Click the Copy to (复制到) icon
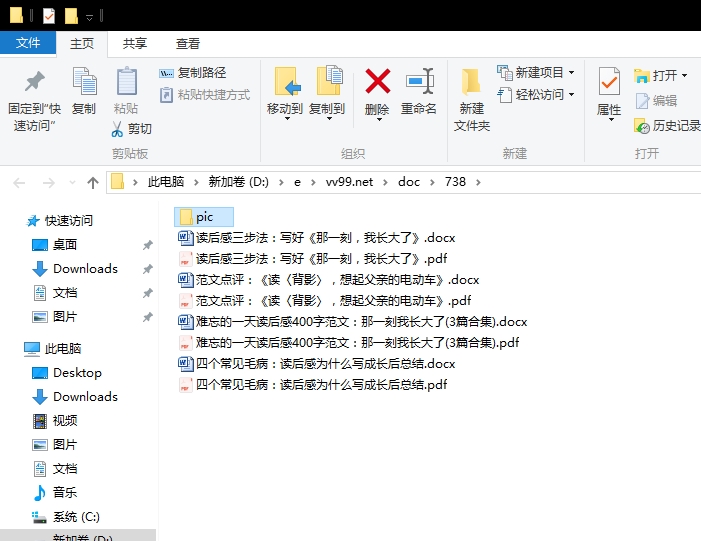This screenshot has width=701, height=541. click(329, 81)
